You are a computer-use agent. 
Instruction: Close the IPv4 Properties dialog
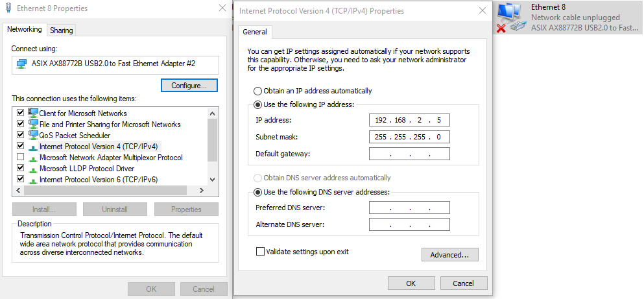point(483,11)
